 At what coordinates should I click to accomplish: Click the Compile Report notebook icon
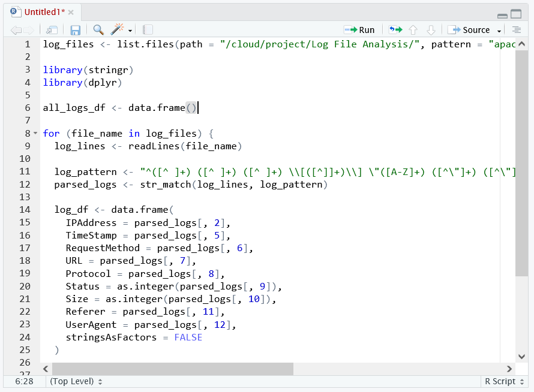click(148, 30)
